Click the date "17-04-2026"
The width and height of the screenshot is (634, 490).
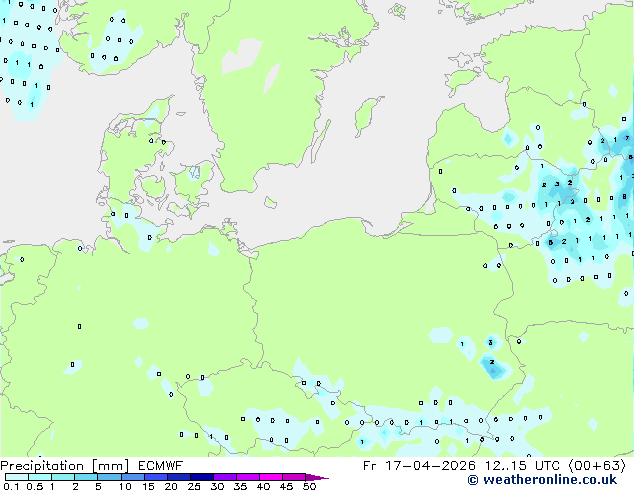point(430,466)
